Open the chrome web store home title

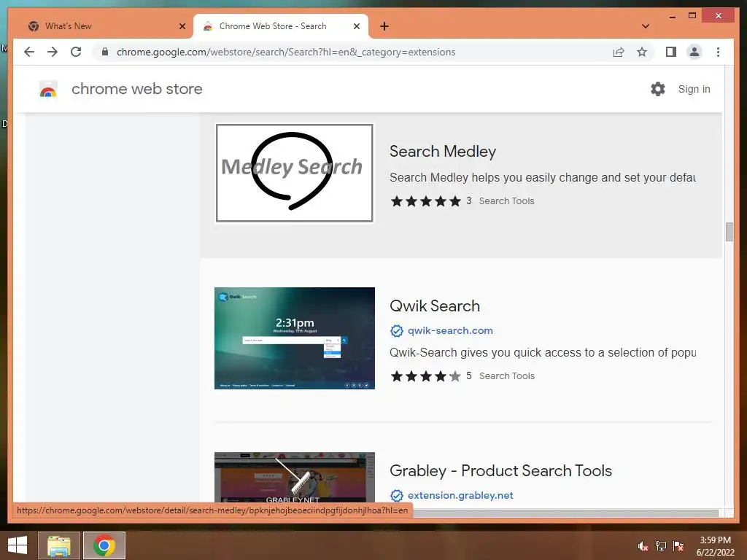(x=136, y=89)
